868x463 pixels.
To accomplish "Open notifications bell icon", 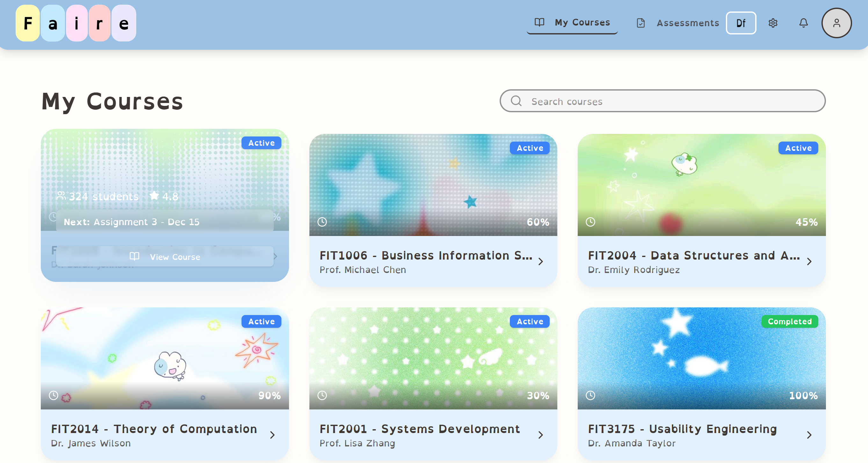I will point(803,23).
